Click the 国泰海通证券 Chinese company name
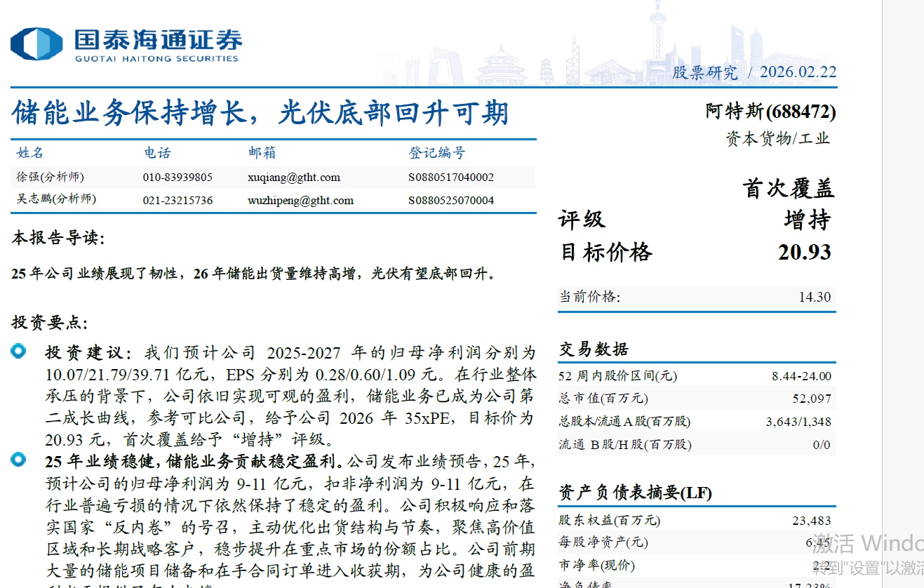924x588 pixels. click(158, 40)
